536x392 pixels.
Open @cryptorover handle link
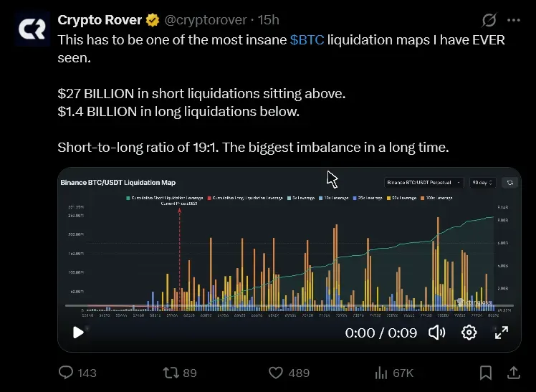point(206,20)
